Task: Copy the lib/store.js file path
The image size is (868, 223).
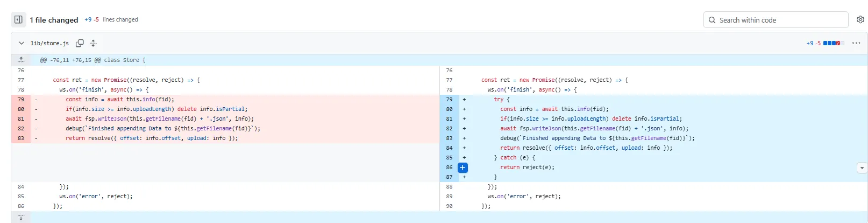Action: click(x=80, y=43)
